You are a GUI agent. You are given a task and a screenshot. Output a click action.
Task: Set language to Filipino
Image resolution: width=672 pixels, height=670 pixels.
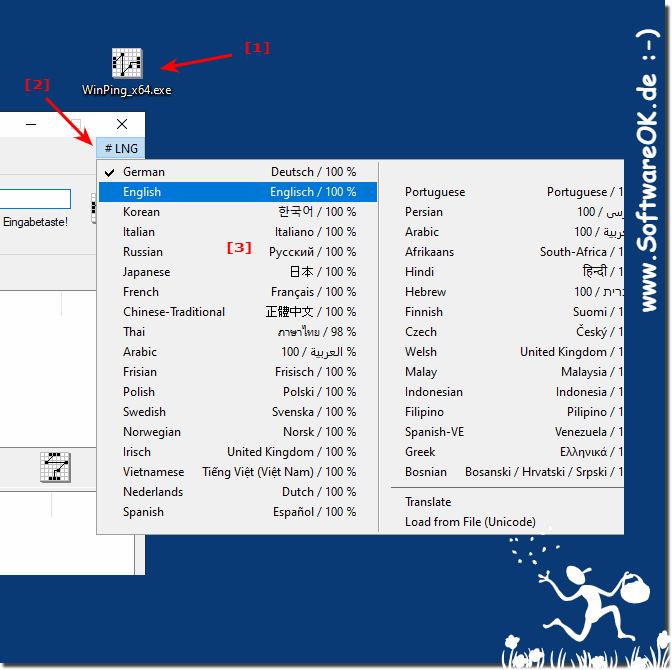502,412
